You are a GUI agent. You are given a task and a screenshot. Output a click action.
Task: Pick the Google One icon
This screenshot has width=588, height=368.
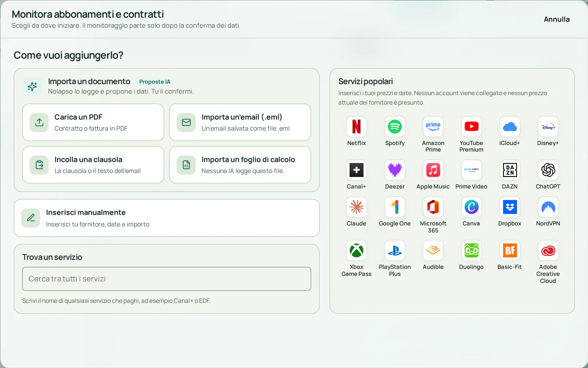tap(395, 207)
